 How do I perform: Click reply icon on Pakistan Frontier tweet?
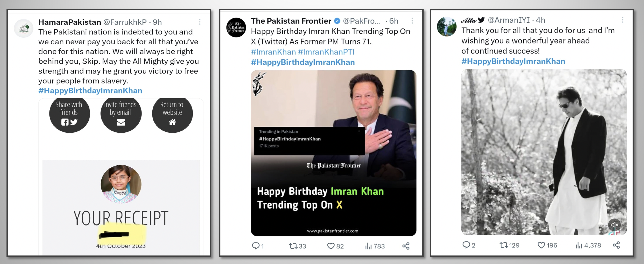256,246
